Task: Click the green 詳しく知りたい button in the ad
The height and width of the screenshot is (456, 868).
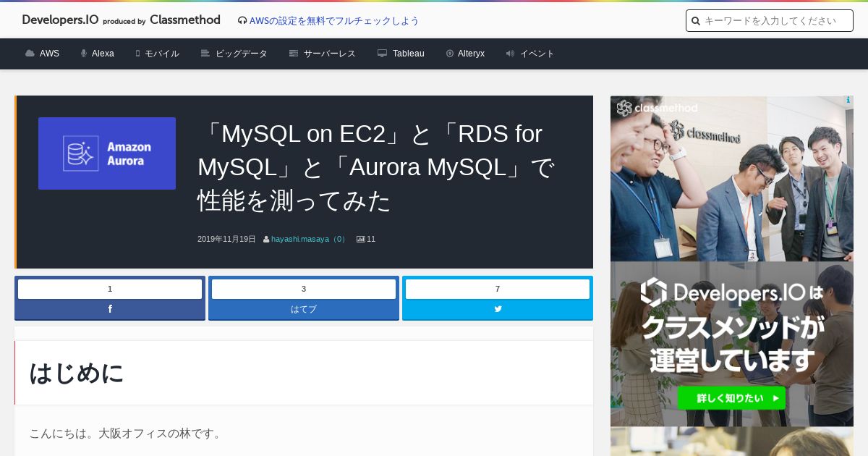Action: point(731,398)
